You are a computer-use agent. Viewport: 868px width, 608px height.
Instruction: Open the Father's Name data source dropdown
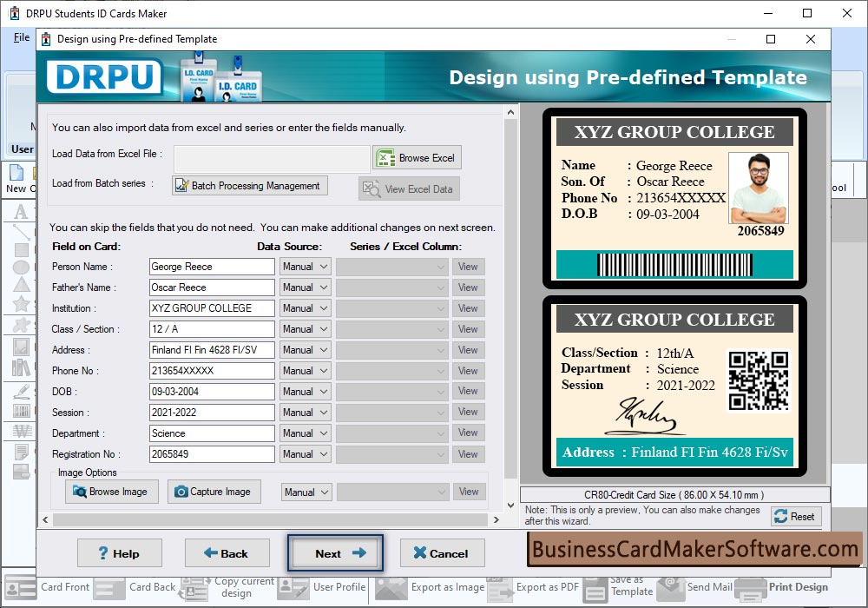click(x=306, y=287)
